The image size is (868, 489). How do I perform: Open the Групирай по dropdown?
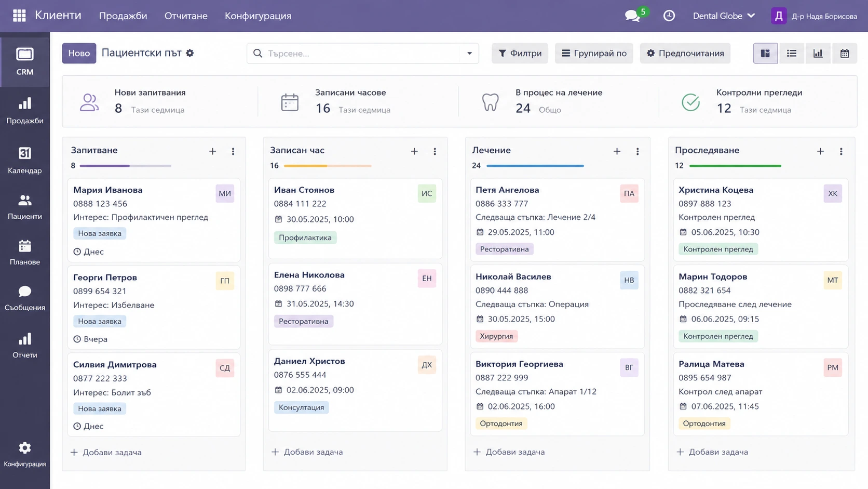(x=594, y=53)
